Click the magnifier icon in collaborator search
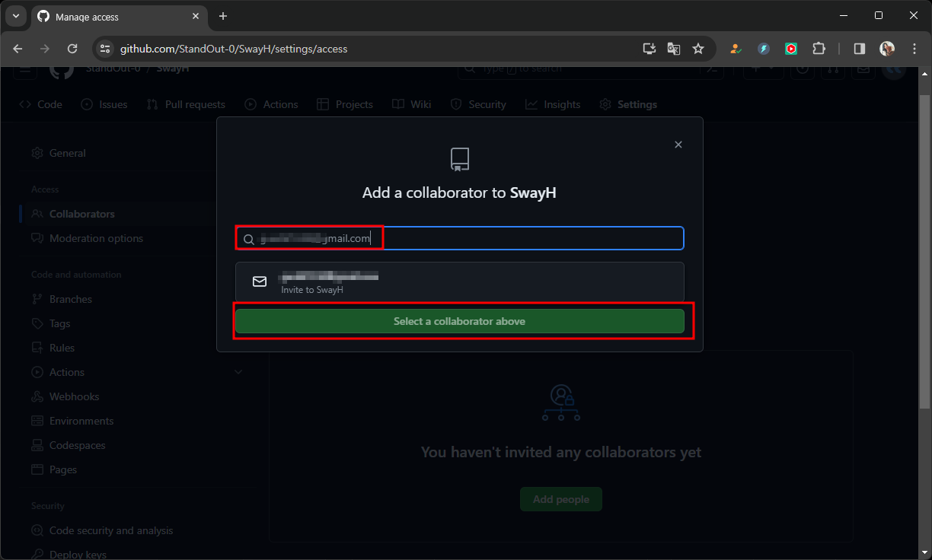Viewport: 932px width, 560px height. coord(249,240)
